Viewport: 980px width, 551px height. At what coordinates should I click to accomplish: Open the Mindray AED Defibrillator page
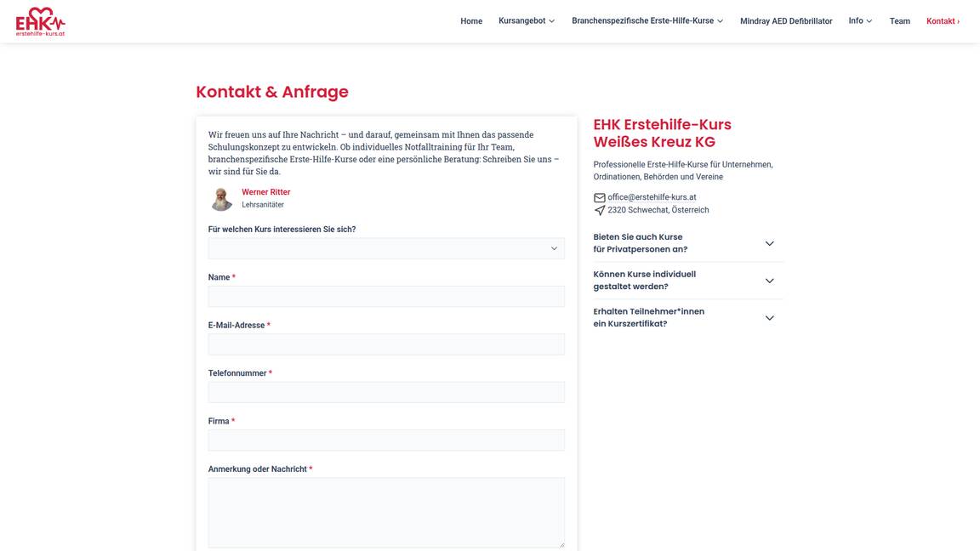tap(786, 21)
